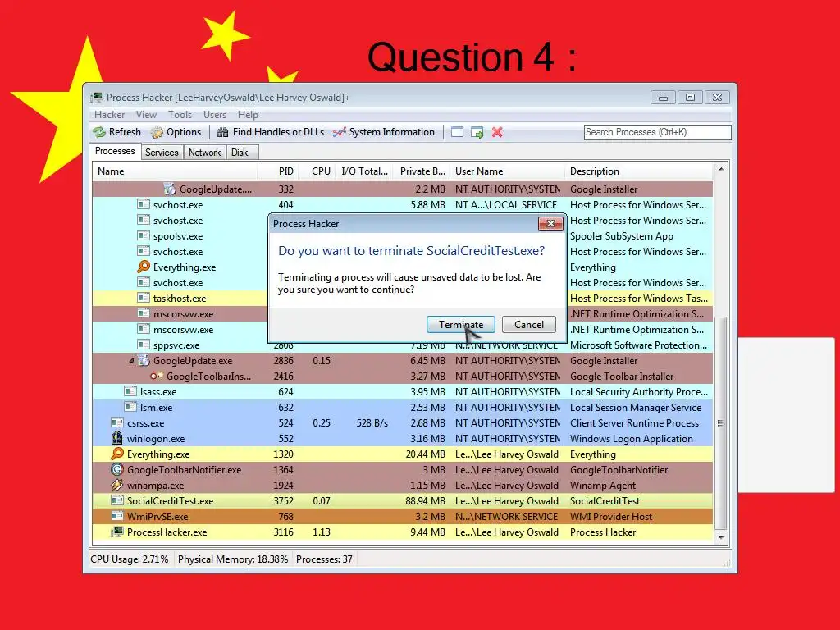Viewport: 840px width, 630px height.
Task: Click the Everything.exe service magnifier icon
Action: pyautogui.click(x=143, y=267)
